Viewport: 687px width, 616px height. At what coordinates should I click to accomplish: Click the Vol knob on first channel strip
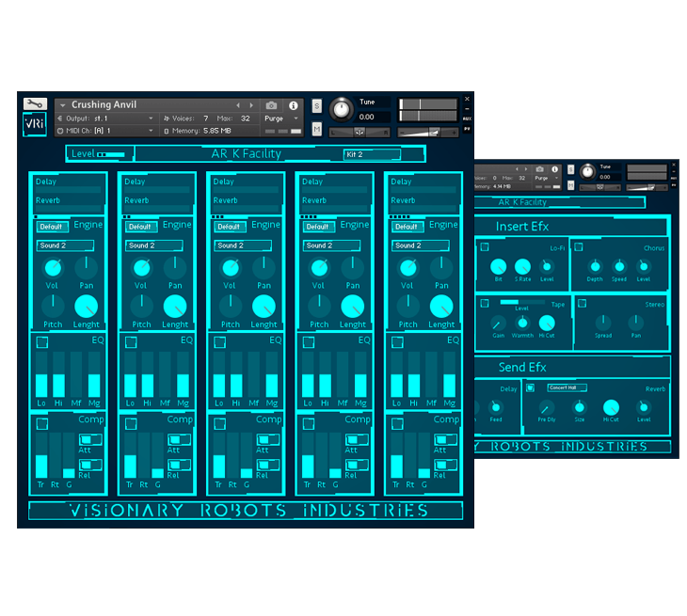point(53,268)
